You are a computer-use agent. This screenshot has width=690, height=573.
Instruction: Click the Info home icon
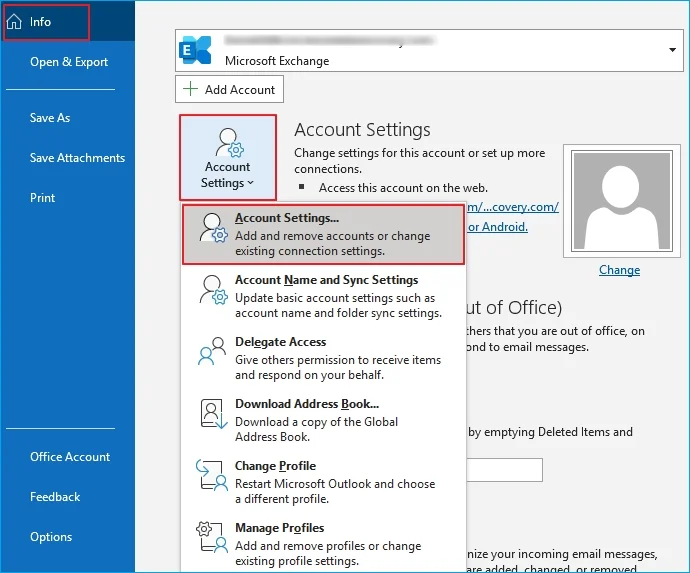15,21
